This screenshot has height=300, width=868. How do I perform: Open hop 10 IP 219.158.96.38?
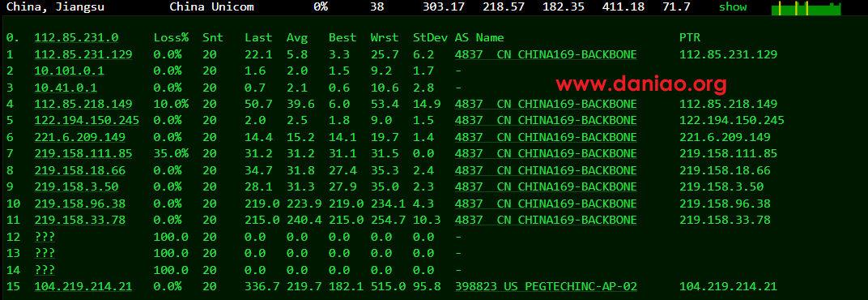79,204
